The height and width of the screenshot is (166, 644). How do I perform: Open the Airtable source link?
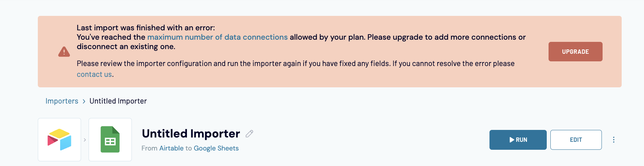pyautogui.click(x=171, y=148)
